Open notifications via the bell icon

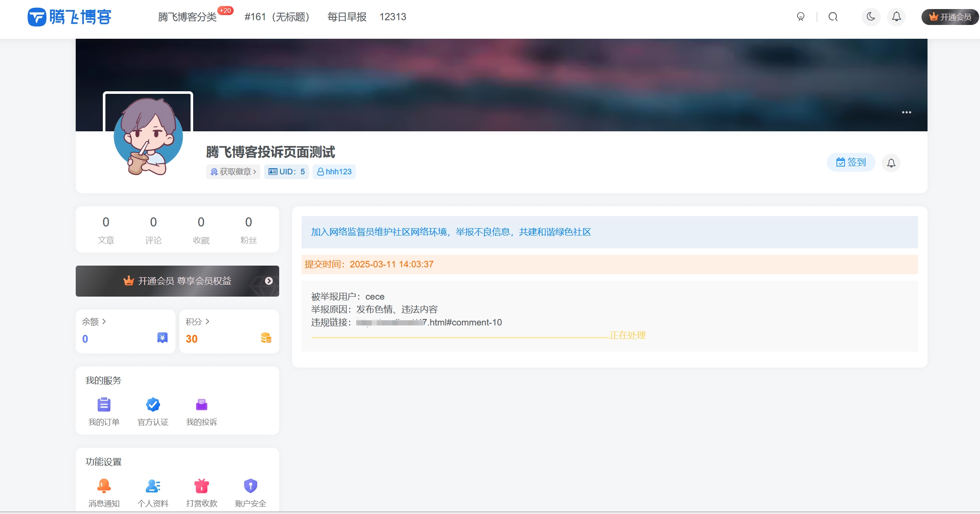click(x=896, y=17)
